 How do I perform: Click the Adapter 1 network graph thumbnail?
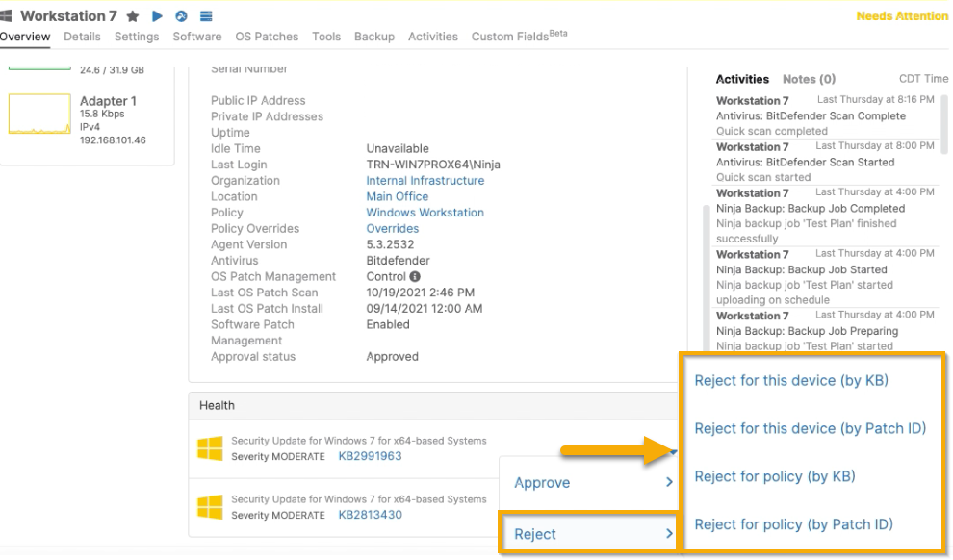[x=39, y=114]
